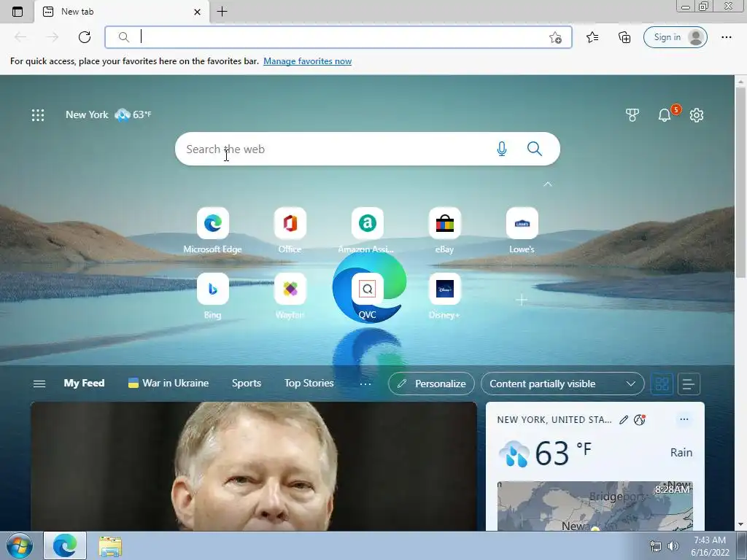Open the Microsoft Rewards trophy icon
Screen dimensions: 747x560
632,114
